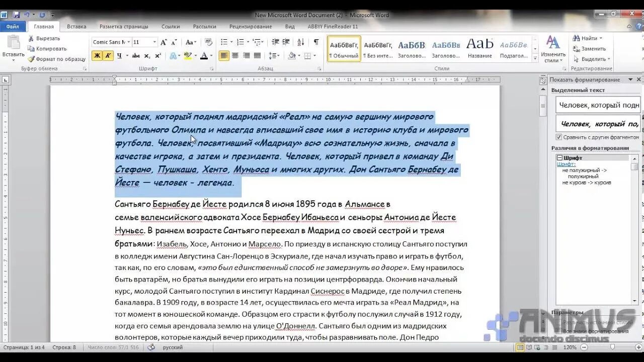Select Название style

click(x=480, y=49)
